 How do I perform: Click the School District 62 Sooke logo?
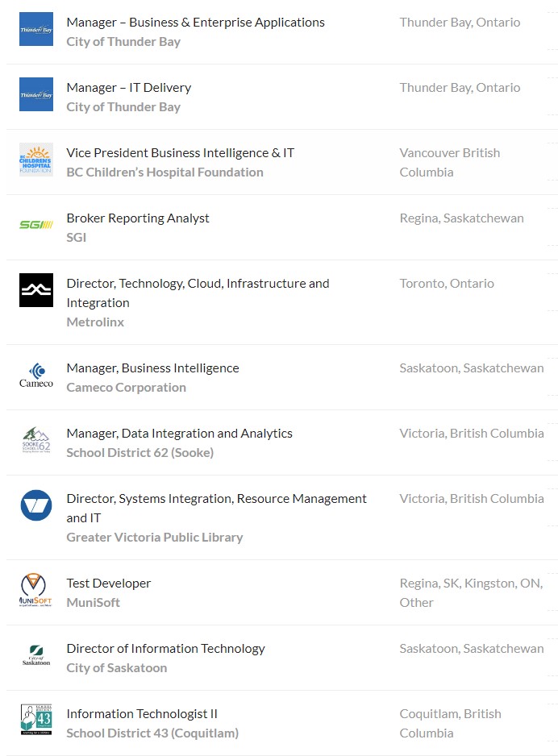[x=36, y=441]
